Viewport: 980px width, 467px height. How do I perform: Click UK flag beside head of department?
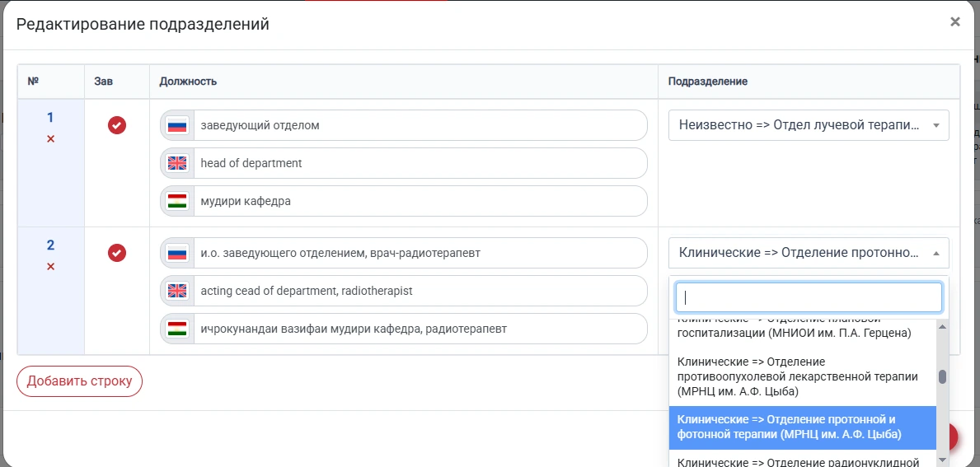tap(177, 164)
